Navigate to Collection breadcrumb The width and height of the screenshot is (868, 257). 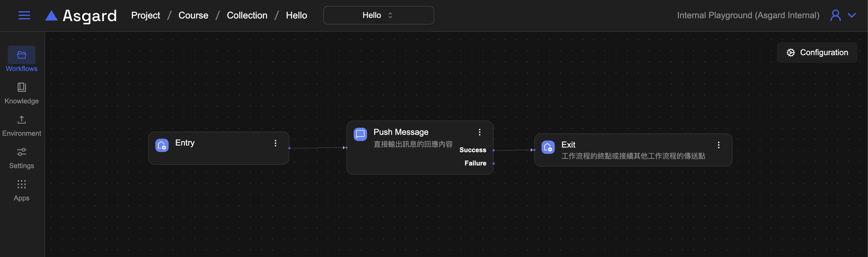[x=247, y=16]
